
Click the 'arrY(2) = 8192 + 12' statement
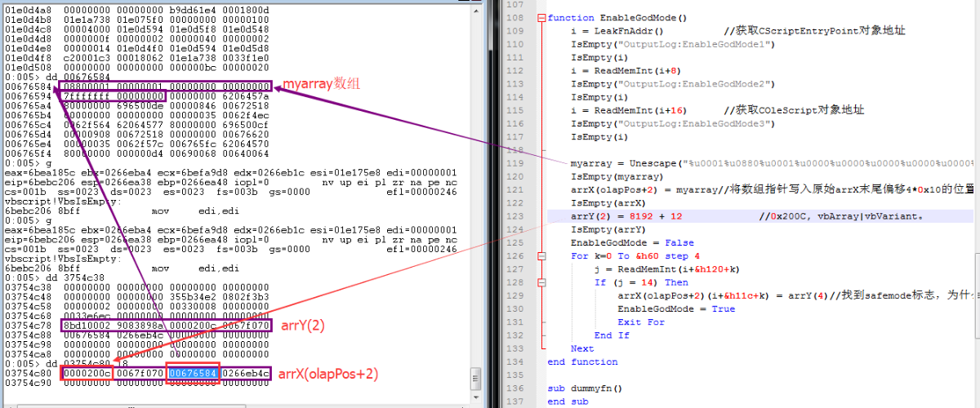626,216
